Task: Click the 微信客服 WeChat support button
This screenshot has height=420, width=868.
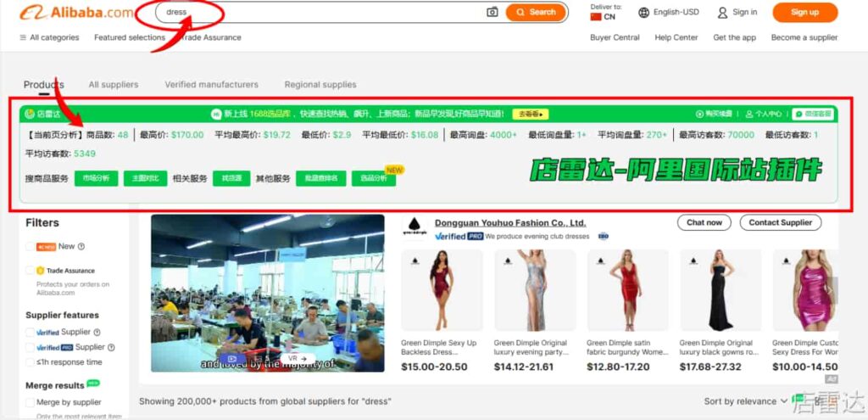Action: coord(812,115)
